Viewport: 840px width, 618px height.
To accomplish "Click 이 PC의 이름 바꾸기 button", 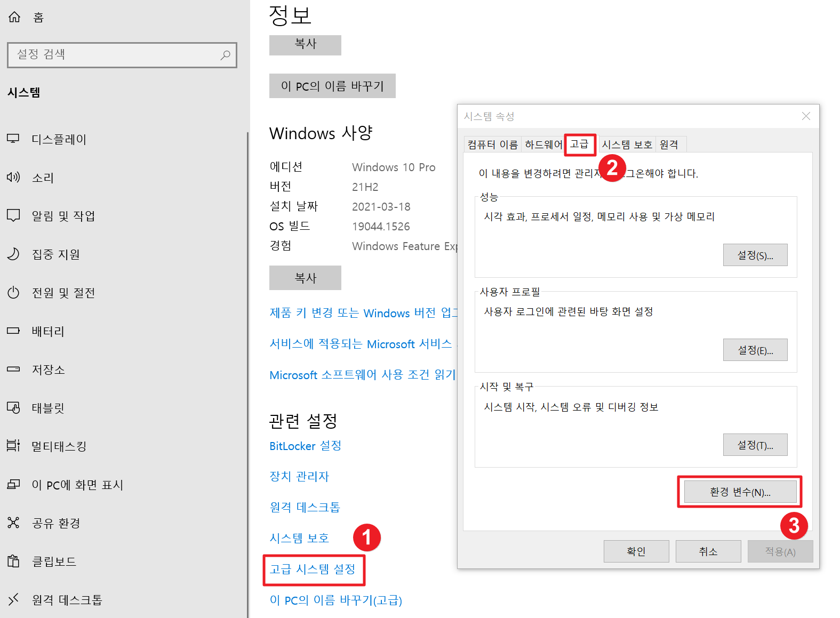I will [332, 86].
